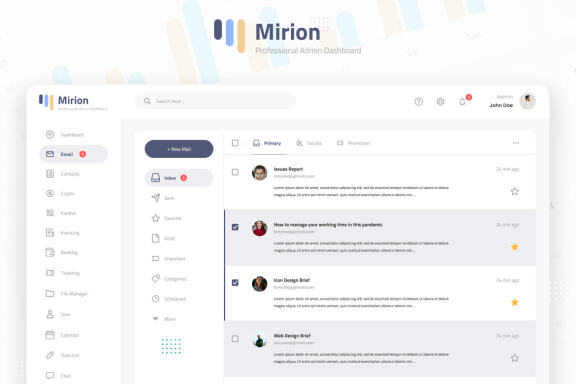Click the Mirion logo in the header

coord(73,102)
